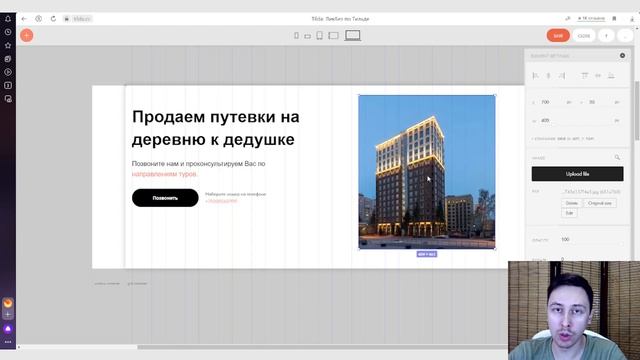The width and height of the screenshot is (640, 360).
Task: Open favorites star in browser sidebar
Action: 8,45
